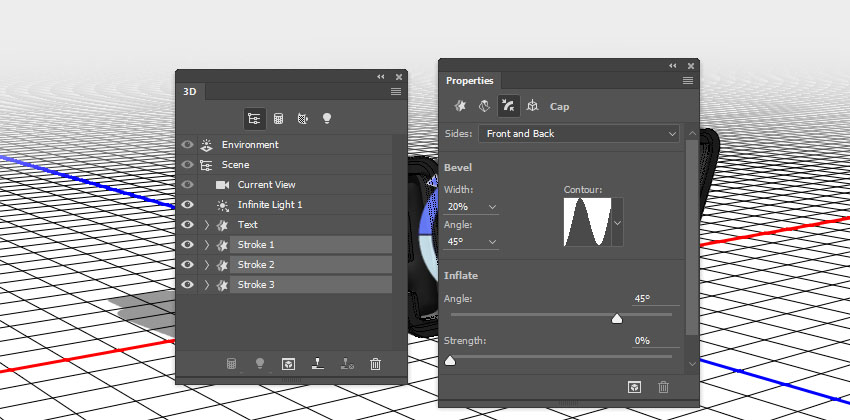Image resolution: width=850 pixels, height=420 pixels.
Task: Click Properties scrollbar down arrow
Action: click(x=692, y=363)
